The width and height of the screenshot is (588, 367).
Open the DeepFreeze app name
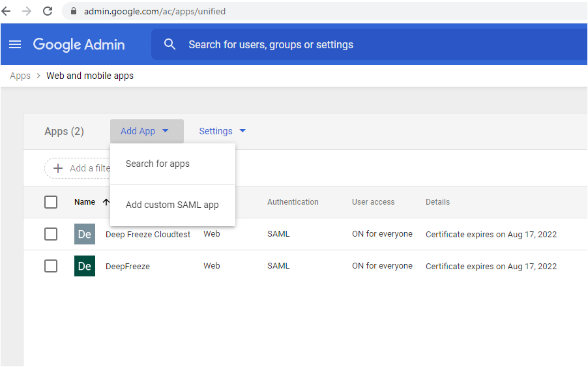click(x=128, y=266)
